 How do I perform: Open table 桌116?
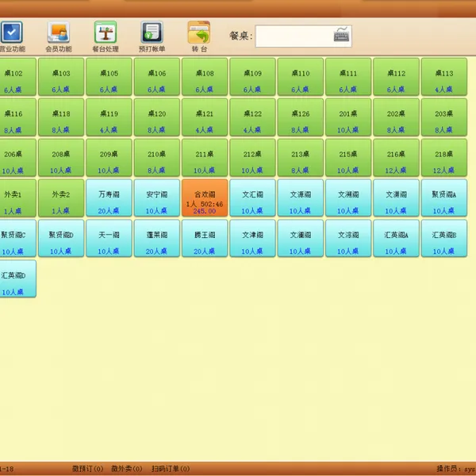[18, 117]
